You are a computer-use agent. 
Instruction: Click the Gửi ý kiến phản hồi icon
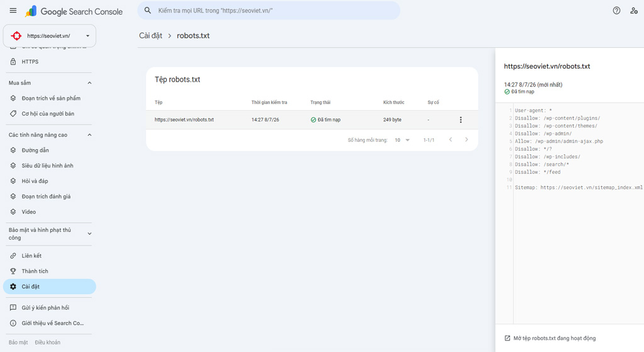pos(13,307)
